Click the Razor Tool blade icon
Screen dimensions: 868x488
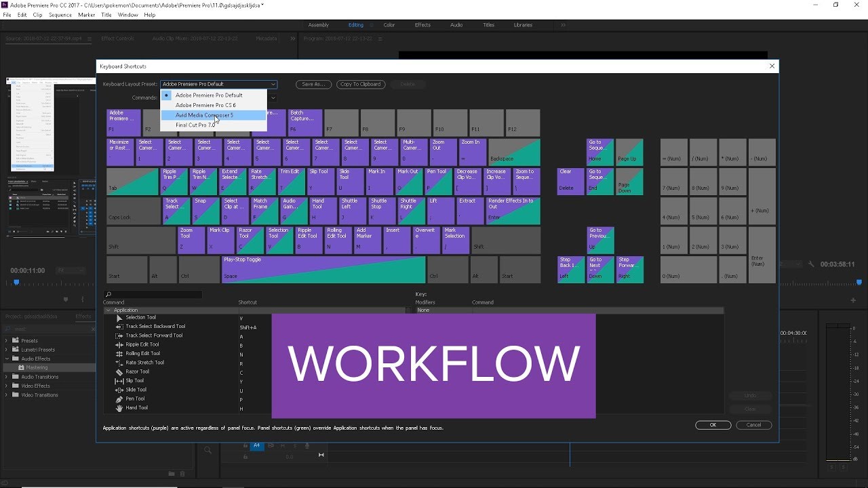pos(119,371)
